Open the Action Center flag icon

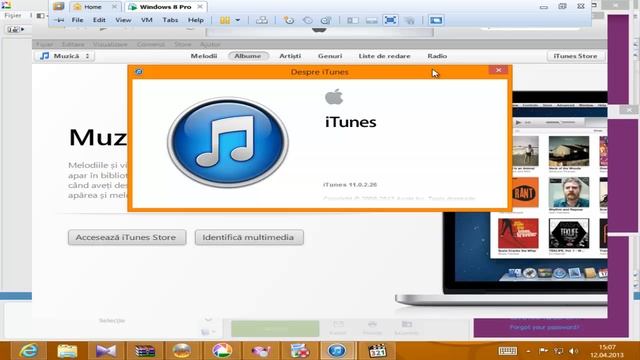(543, 351)
